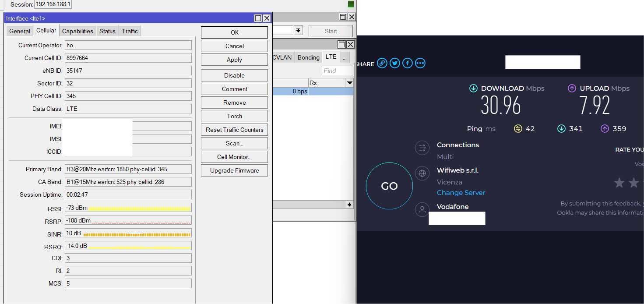Show more tabs via the ellipsis tab
The image size is (644, 304).
pyautogui.click(x=345, y=57)
